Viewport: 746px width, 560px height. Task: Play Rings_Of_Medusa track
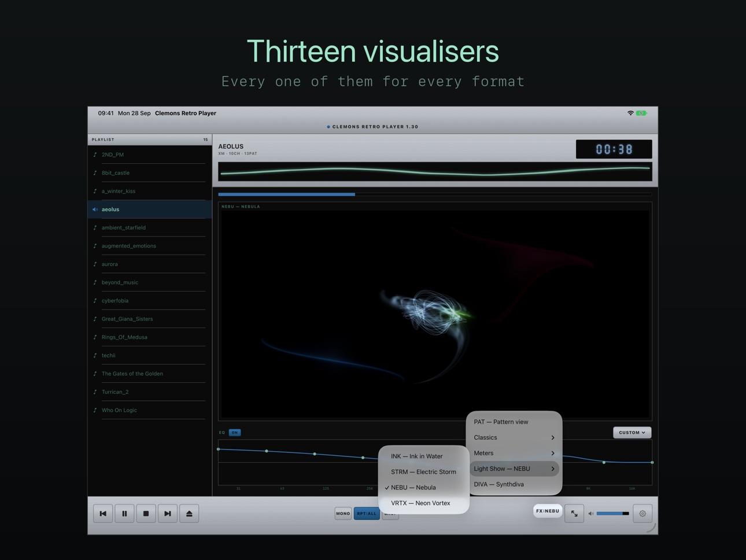[150, 337]
